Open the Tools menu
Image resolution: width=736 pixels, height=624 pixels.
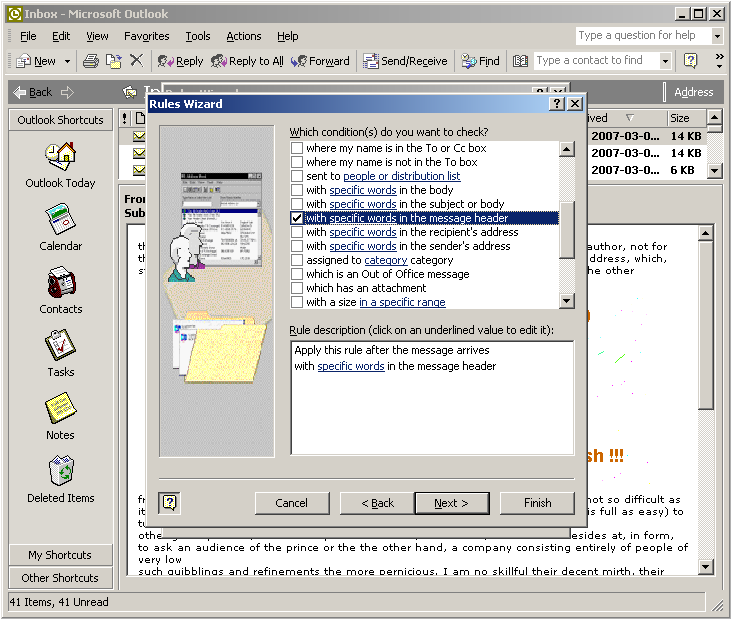click(x=198, y=37)
